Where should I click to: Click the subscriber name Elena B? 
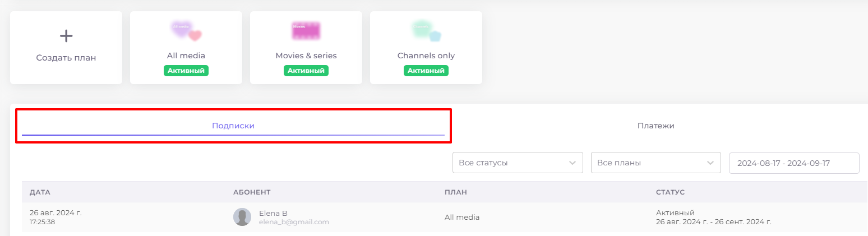coord(273,213)
